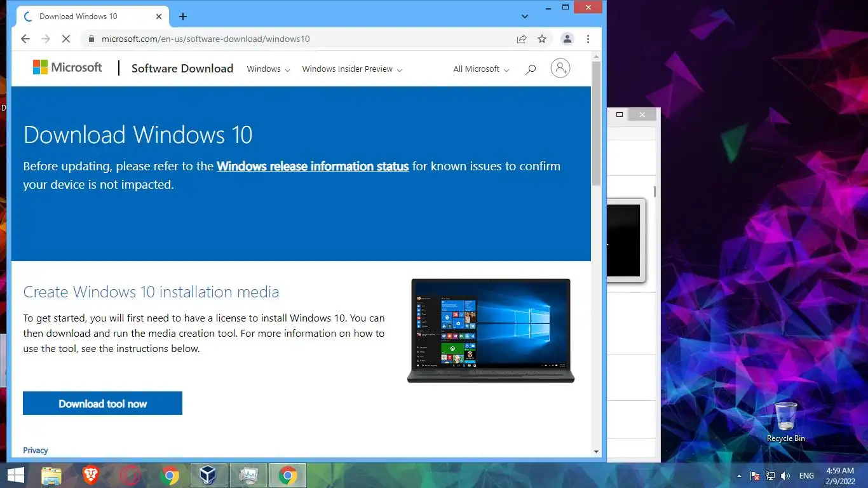This screenshot has height=488, width=868.
Task: Switch to the active Chrome taskbar window
Action: tap(288, 475)
